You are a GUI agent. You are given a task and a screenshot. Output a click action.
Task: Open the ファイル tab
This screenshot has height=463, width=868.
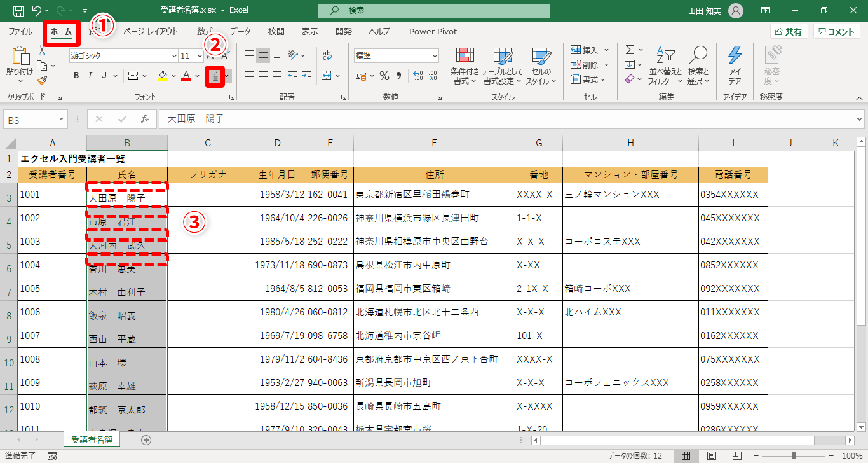click(x=20, y=31)
